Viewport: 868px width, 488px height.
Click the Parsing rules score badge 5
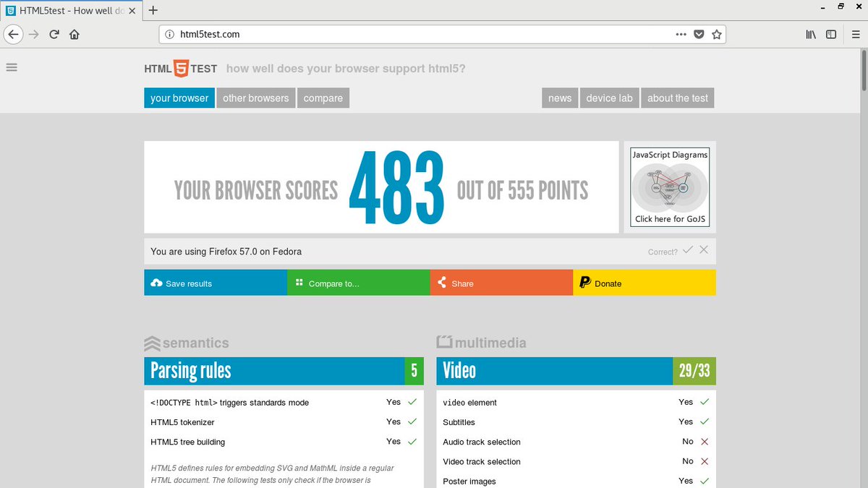(414, 371)
